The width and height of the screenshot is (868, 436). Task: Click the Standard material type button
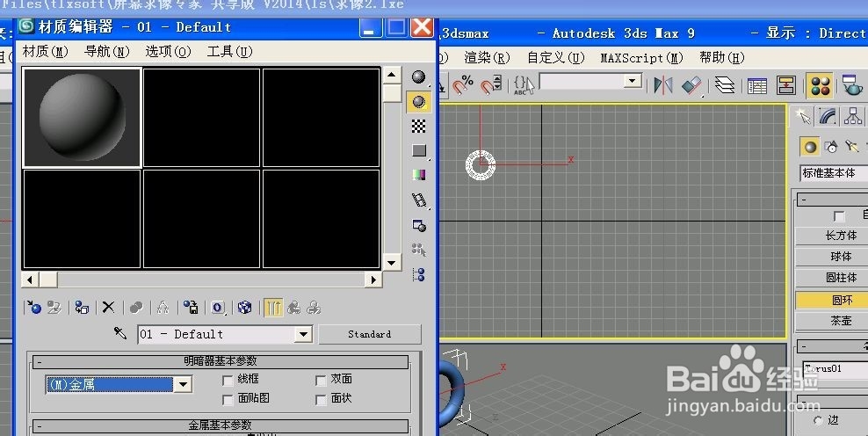(x=370, y=334)
